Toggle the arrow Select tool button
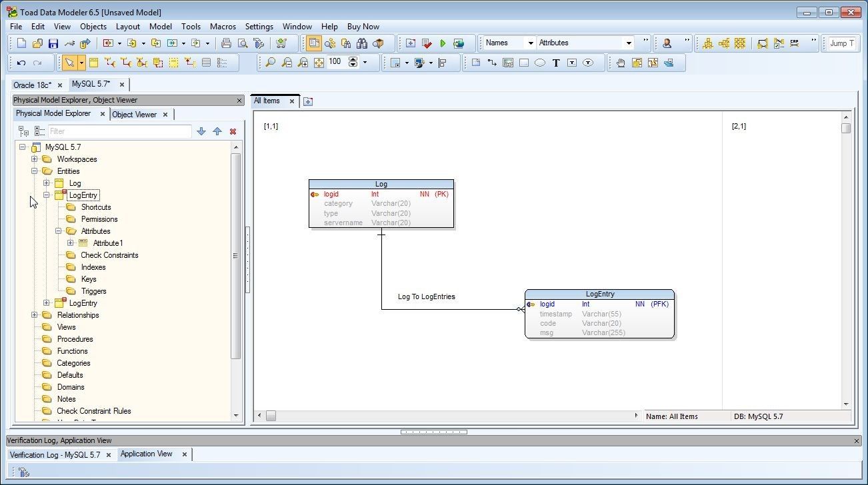This screenshot has height=485, width=868. click(69, 63)
